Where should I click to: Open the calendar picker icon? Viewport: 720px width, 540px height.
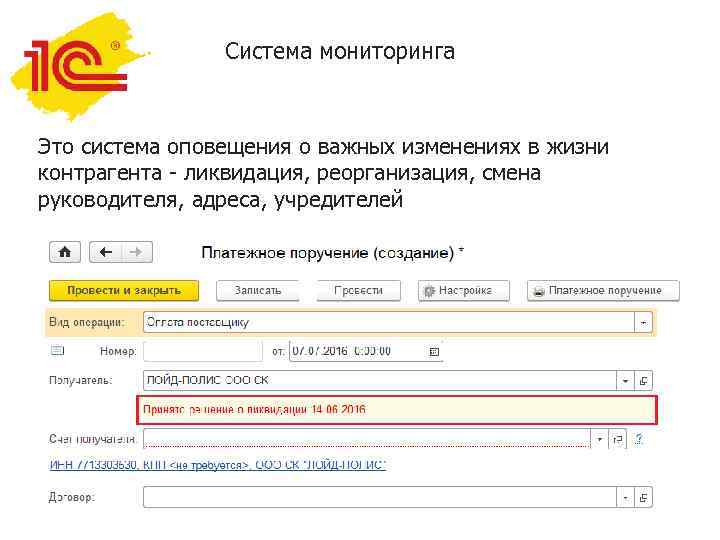click(434, 352)
